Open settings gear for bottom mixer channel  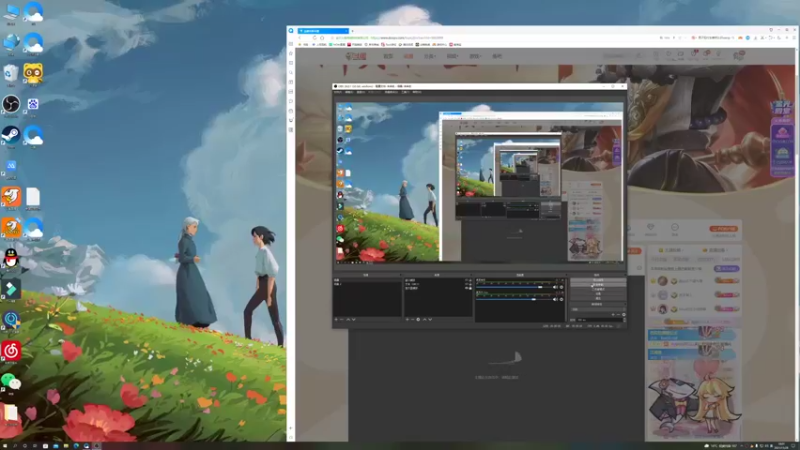coord(561,299)
